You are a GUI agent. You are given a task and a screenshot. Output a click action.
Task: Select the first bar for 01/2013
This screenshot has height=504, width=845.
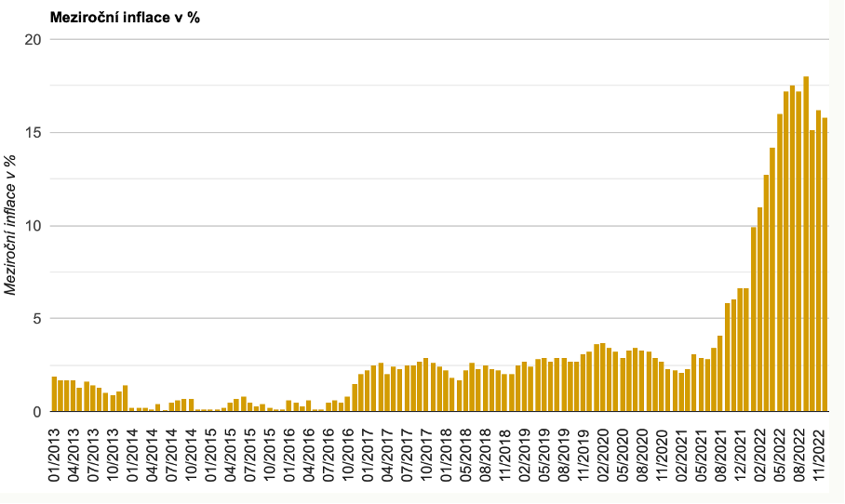coord(55,393)
